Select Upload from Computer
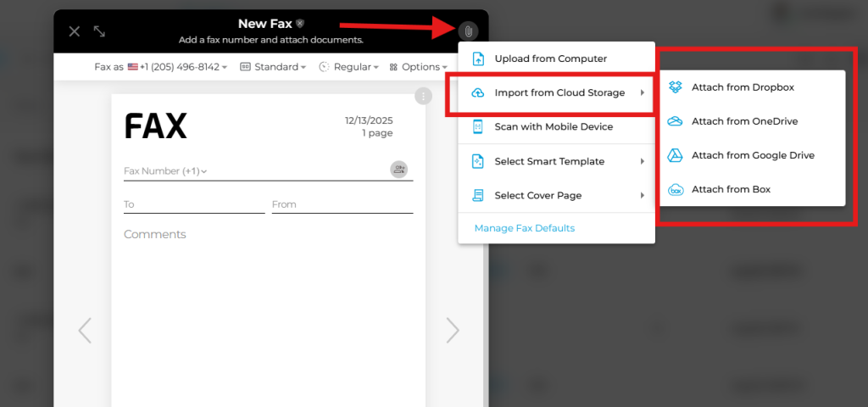868x407 pixels. [556, 59]
